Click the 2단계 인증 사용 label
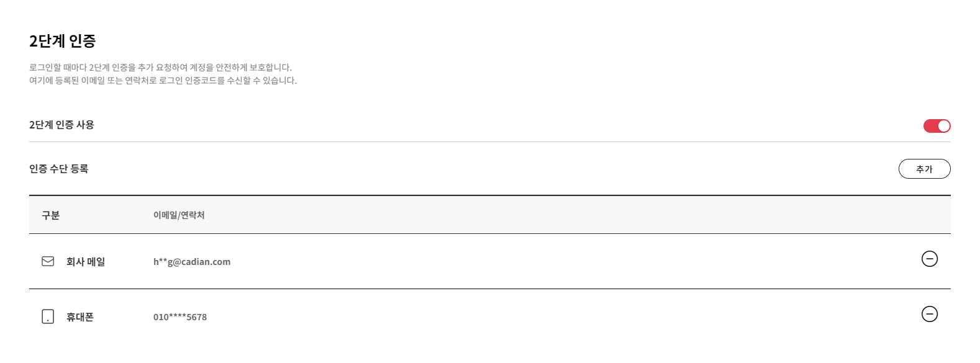Viewport: 980px width, 363px height. click(61, 125)
